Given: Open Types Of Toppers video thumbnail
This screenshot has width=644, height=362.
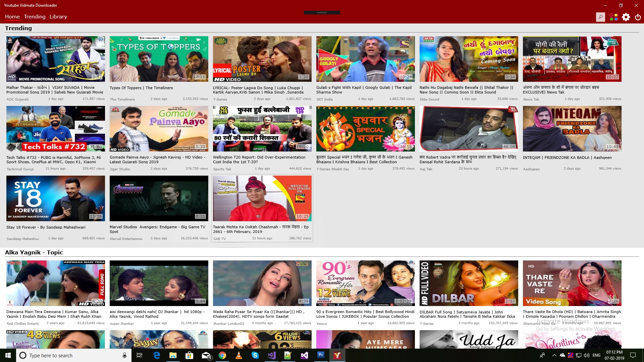Looking at the screenshot, I should [x=159, y=59].
